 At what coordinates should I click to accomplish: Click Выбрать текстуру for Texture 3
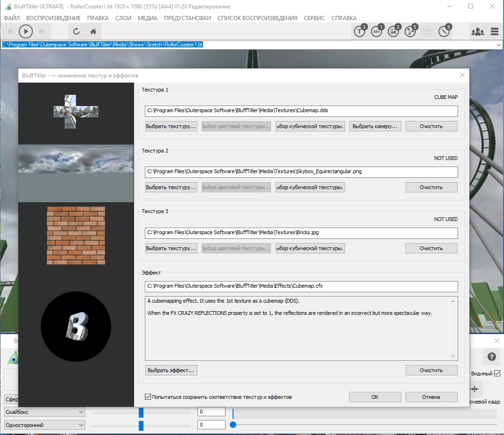click(171, 248)
